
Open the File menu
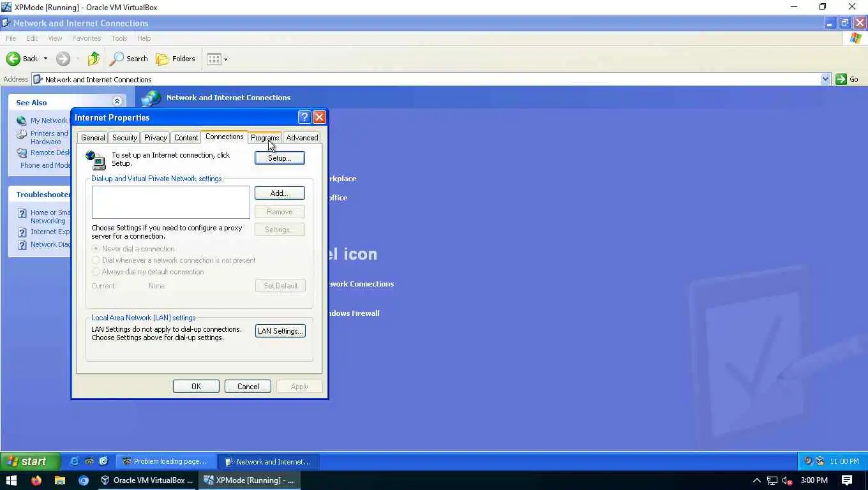(11, 38)
